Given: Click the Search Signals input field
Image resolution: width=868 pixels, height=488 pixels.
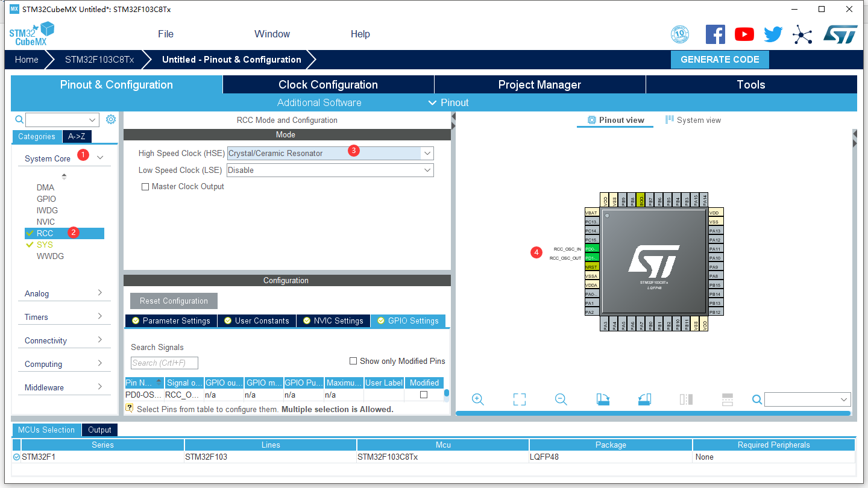Looking at the screenshot, I should point(165,363).
